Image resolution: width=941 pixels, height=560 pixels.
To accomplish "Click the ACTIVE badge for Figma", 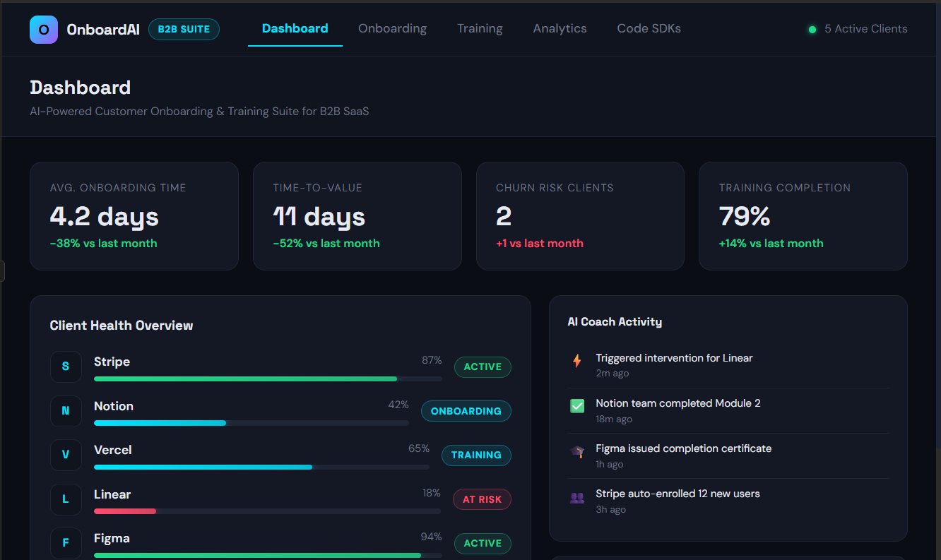I will 483,544.
